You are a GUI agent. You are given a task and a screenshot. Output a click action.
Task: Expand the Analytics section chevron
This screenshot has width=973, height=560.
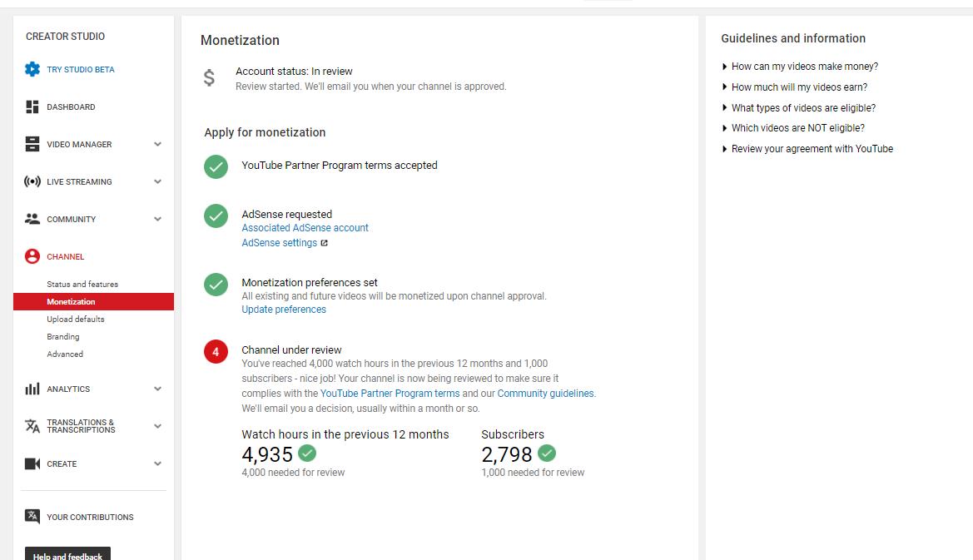click(x=157, y=389)
